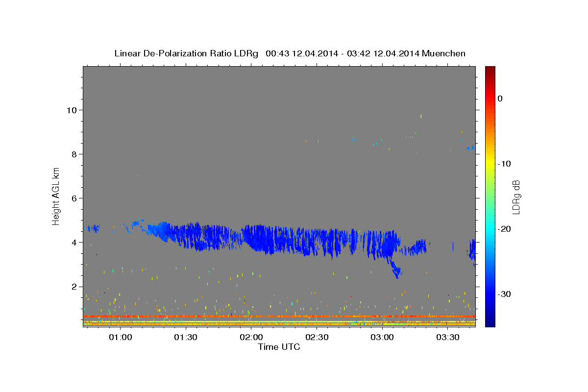Click the 03:00 time tick label

click(382, 337)
